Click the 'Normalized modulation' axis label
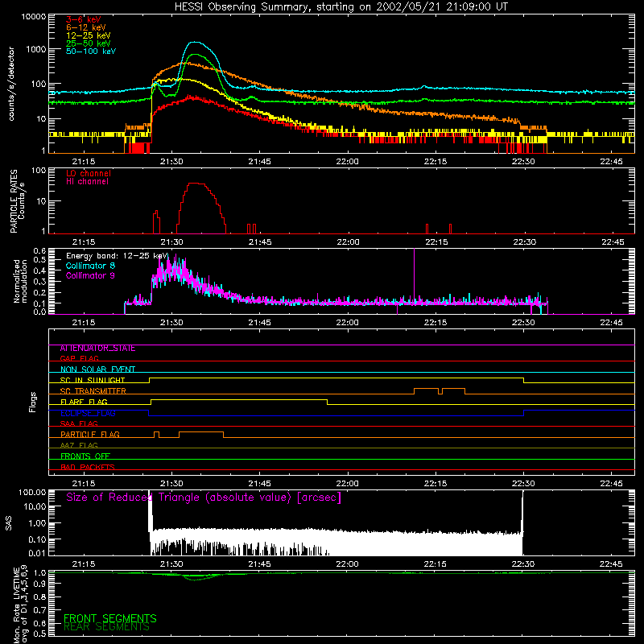 point(20,281)
